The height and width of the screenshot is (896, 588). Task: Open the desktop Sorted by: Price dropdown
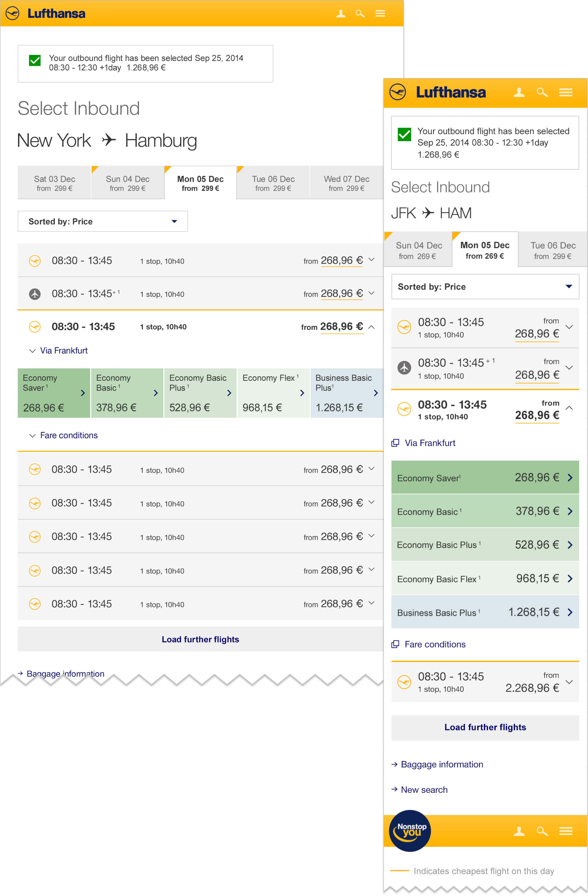(102, 221)
